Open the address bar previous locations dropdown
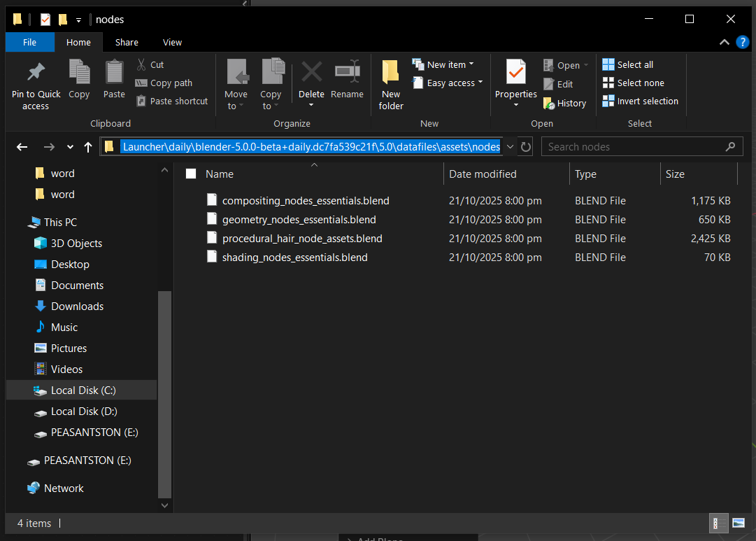Image resolution: width=756 pixels, height=541 pixels. [510, 147]
